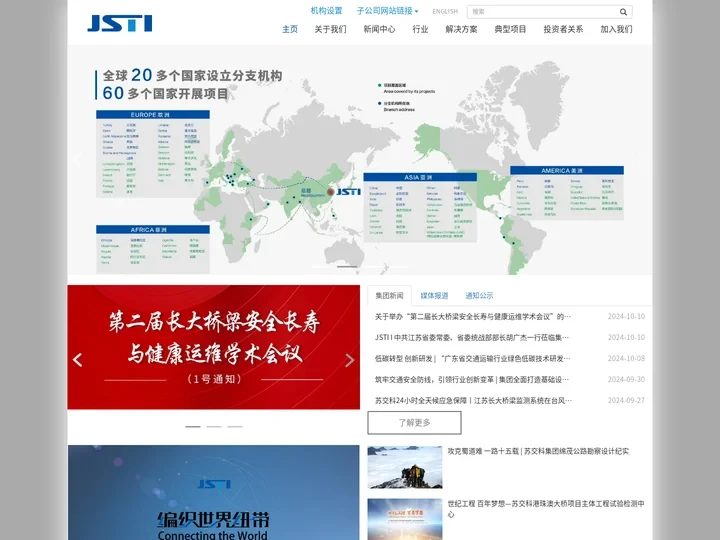Open the 编织世界纽带 Connecting the World banner

tap(214, 492)
